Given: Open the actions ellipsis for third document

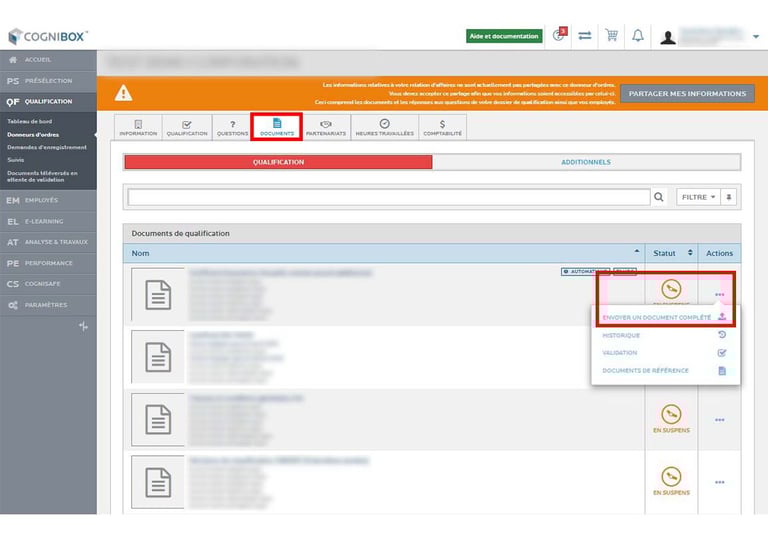Looking at the screenshot, I should (x=719, y=420).
